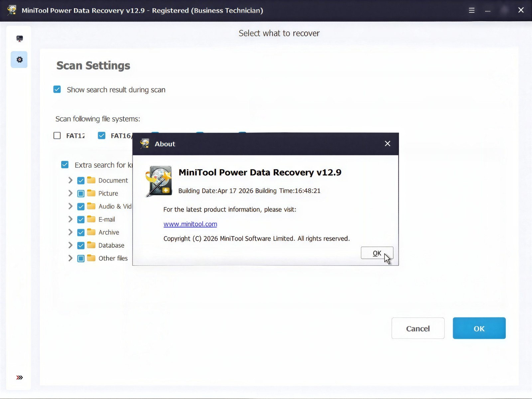Uncheck the Document file type checkbox
This screenshot has height=399, width=532.
(x=81, y=181)
